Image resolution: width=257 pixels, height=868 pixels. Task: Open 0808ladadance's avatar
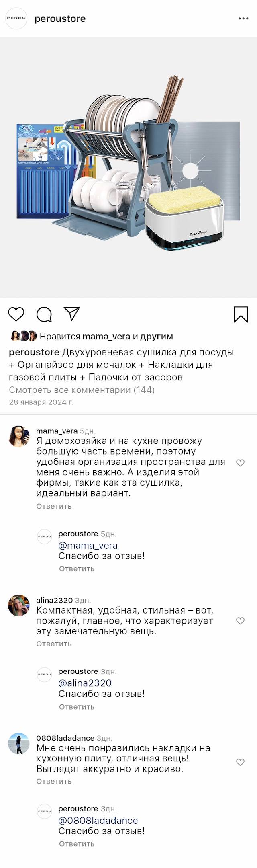pos(19,743)
